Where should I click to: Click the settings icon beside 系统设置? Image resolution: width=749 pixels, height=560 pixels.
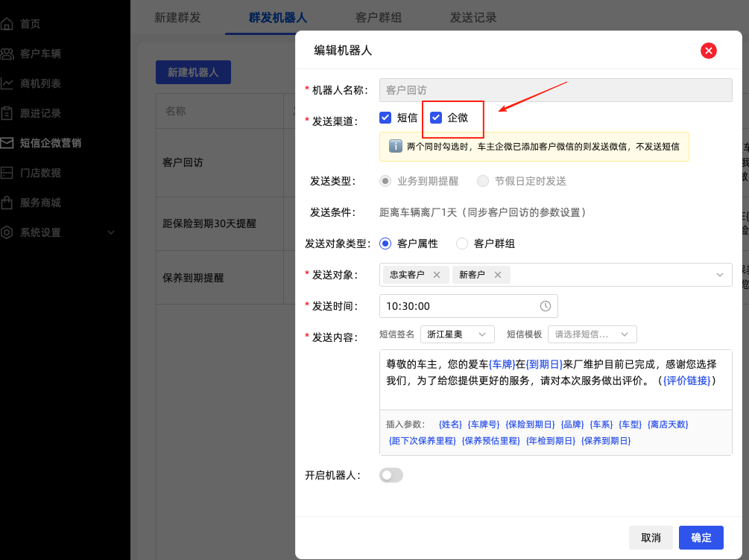7,232
